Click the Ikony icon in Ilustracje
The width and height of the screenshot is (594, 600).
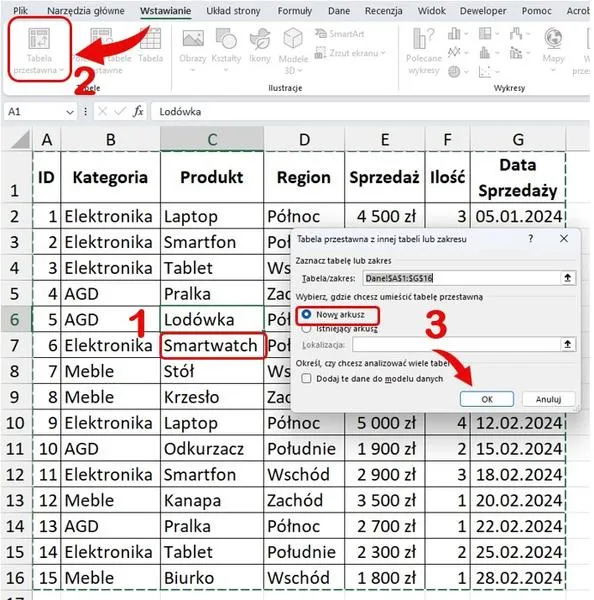click(260, 39)
